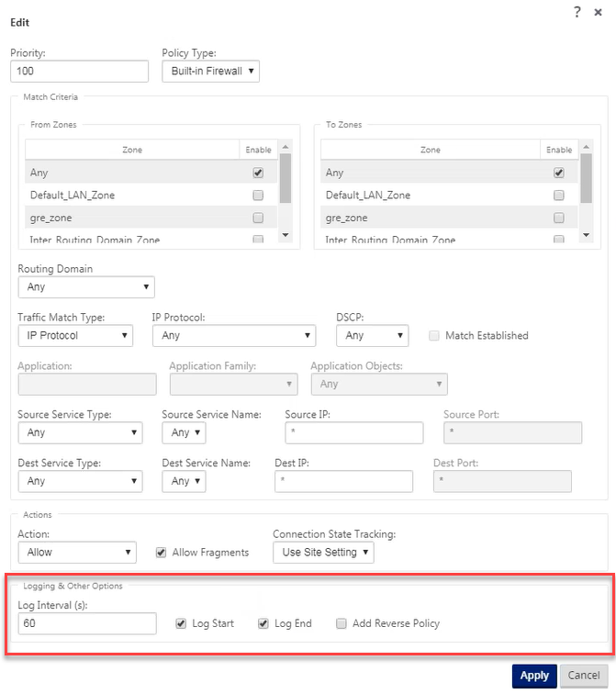Image resolution: width=616 pixels, height=694 pixels.
Task: Toggle Any checkbox in To Zones
Action: pos(559,173)
